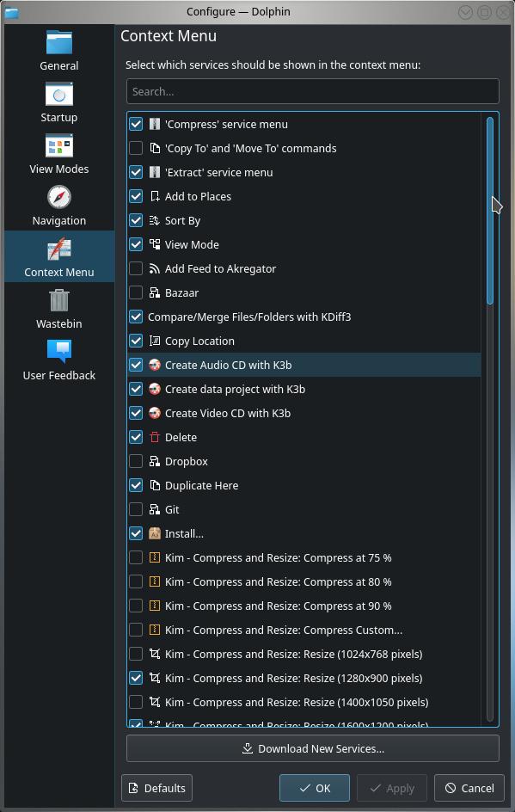This screenshot has width=515, height=812.
Task: Enable the Dropbox checkbox
Action: (x=136, y=461)
